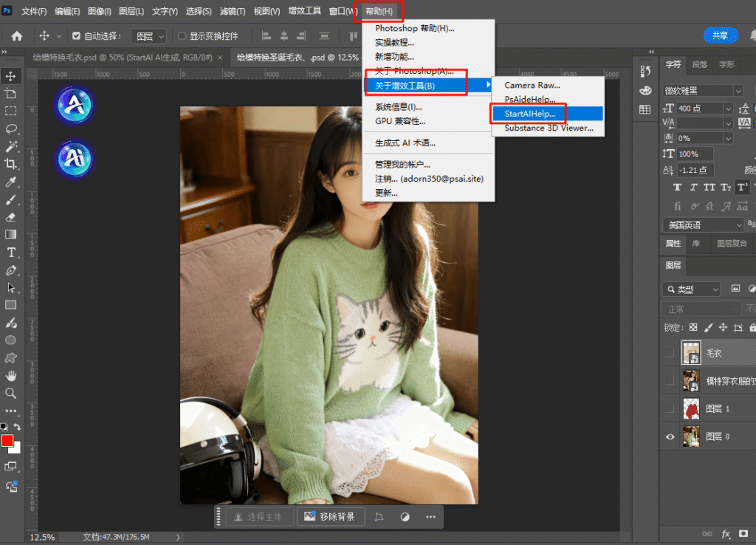Select the Zoom tool
This screenshot has height=545, width=756.
(11, 394)
